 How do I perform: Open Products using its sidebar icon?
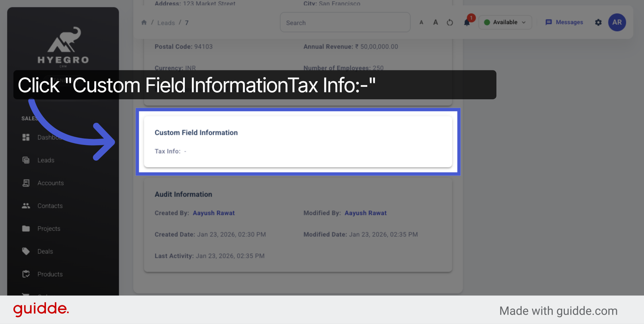(26, 274)
